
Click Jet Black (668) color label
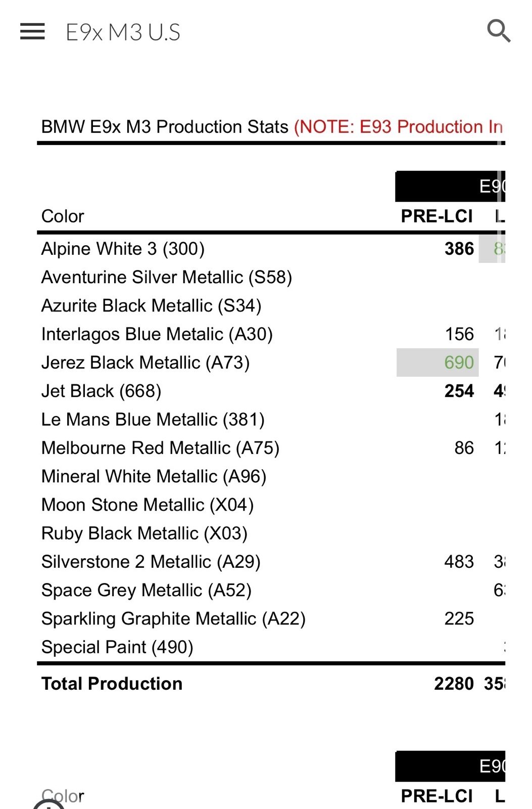point(102,391)
